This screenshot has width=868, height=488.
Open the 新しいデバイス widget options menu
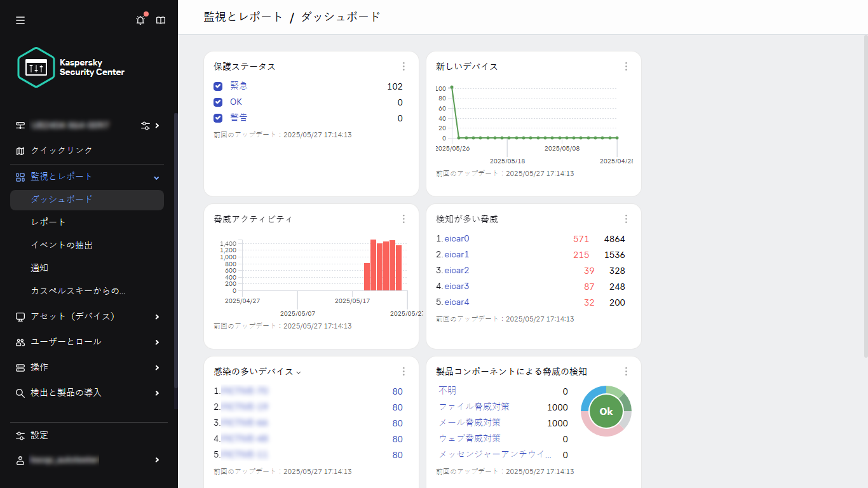pos(626,66)
